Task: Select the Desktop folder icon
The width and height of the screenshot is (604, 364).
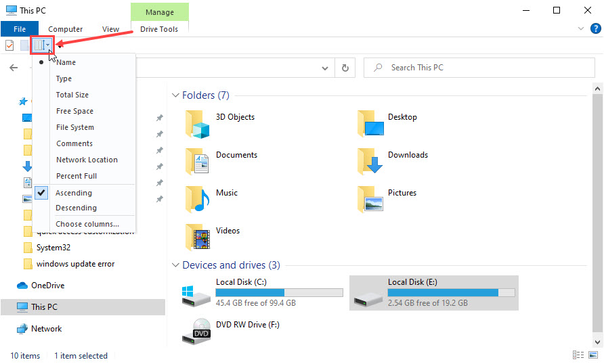Action: [x=370, y=124]
